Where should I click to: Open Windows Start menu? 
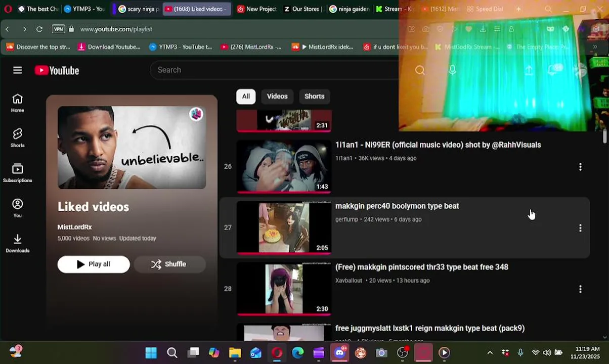click(x=151, y=353)
